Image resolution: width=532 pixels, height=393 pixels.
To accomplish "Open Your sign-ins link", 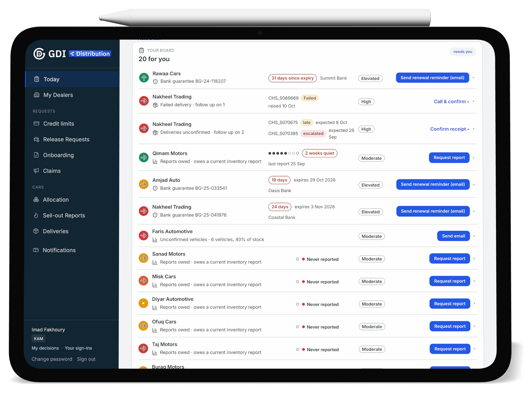I will pos(78,348).
